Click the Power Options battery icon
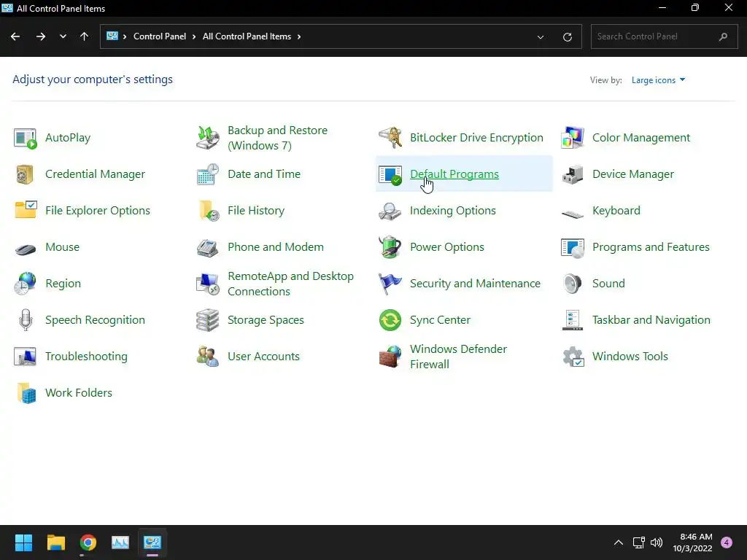 point(390,246)
